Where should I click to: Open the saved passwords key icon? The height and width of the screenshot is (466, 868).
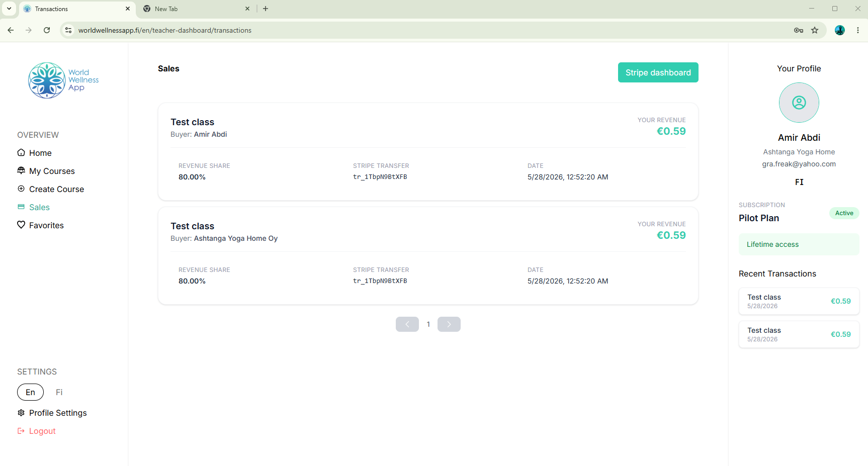(x=799, y=30)
